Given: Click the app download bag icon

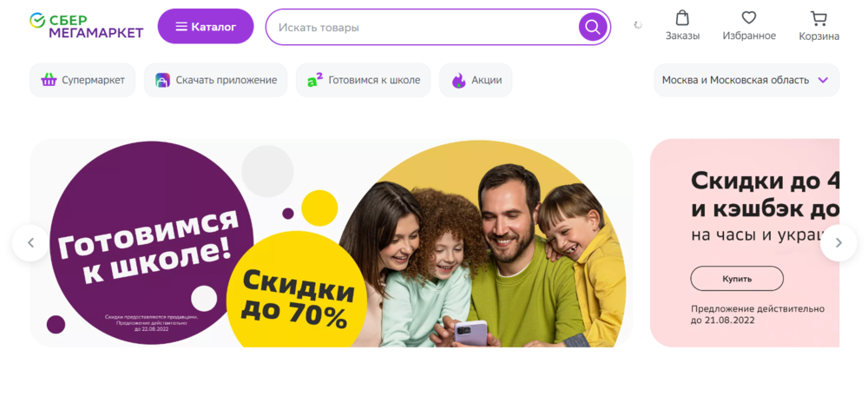Looking at the screenshot, I should (x=163, y=80).
